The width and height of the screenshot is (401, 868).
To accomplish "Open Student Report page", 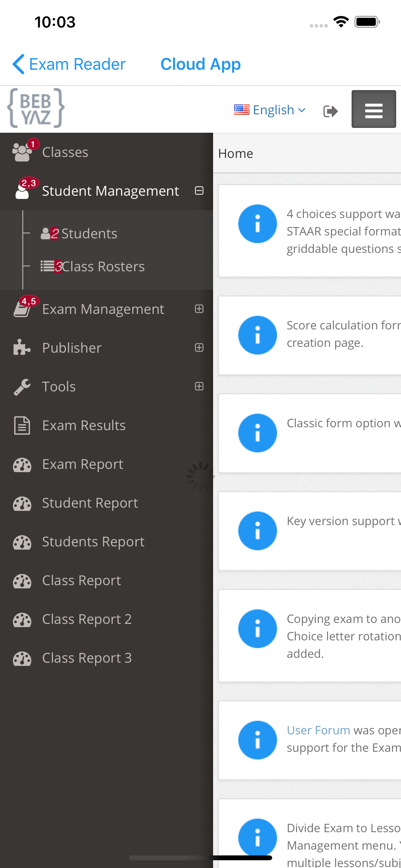I will (x=107, y=503).
